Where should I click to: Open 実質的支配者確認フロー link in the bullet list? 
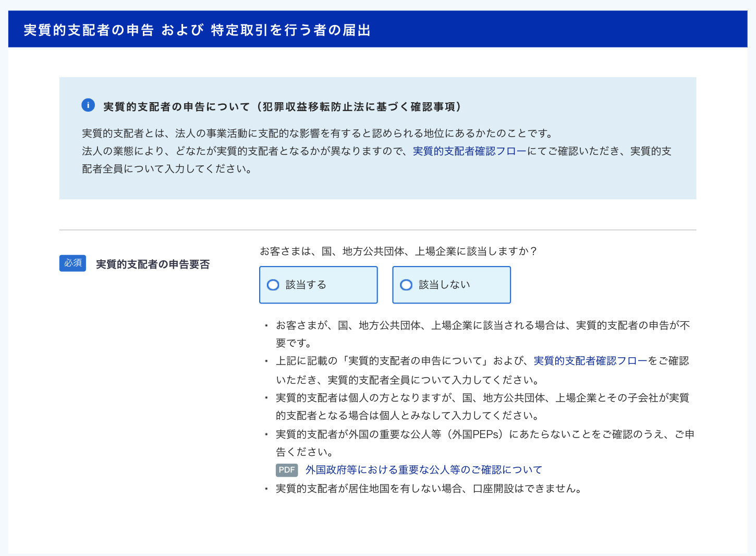pyautogui.click(x=590, y=361)
